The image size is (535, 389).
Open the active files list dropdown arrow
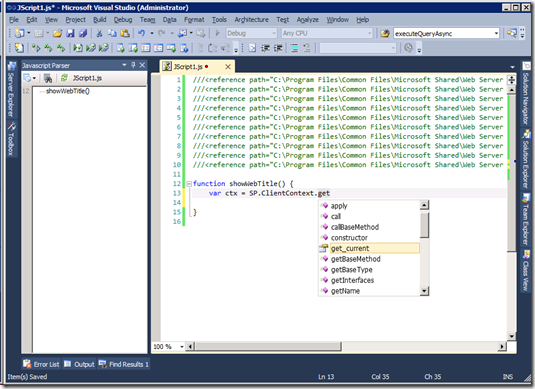512,67
